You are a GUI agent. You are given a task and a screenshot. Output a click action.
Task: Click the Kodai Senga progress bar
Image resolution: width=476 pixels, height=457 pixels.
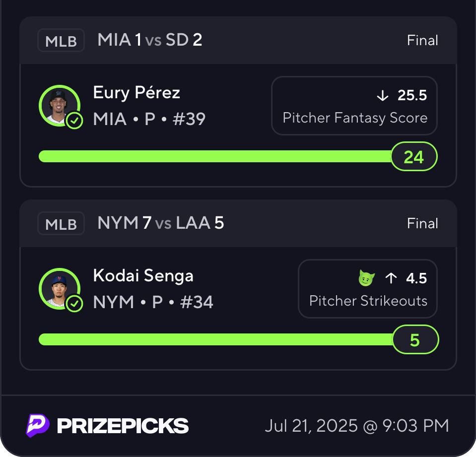(x=213, y=339)
